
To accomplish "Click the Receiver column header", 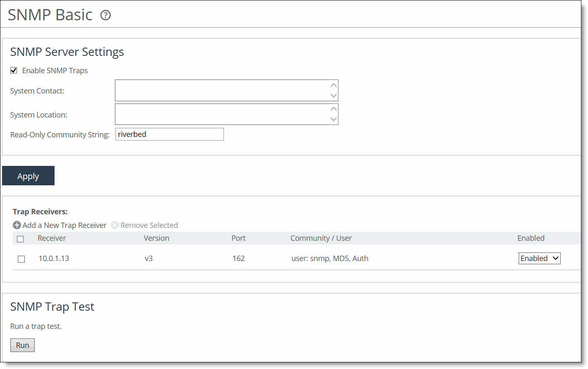I will pos(52,238).
